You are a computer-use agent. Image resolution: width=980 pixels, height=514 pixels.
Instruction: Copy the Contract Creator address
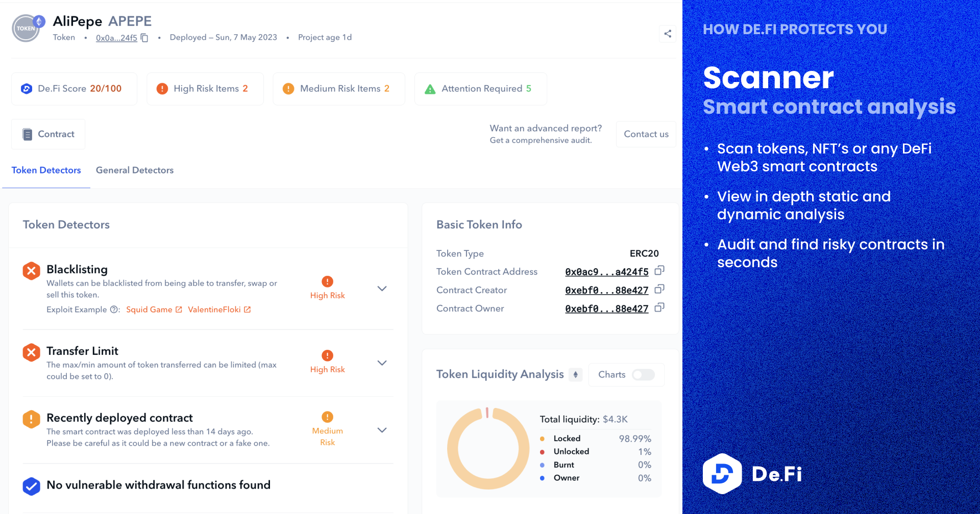pyautogui.click(x=659, y=289)
